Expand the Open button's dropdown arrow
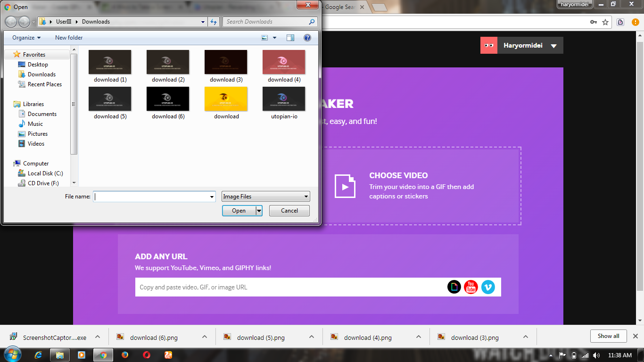The image size is (644, 362). [258, 211]
